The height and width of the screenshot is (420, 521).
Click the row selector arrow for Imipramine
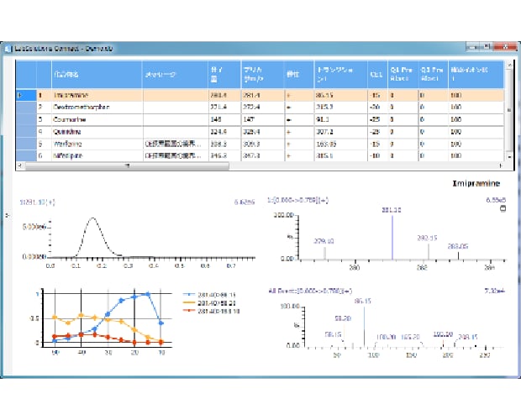coord(26,95)
